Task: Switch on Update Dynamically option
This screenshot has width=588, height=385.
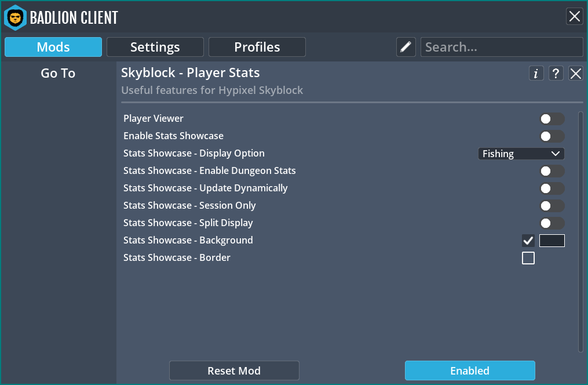Action: coord(552,188)
